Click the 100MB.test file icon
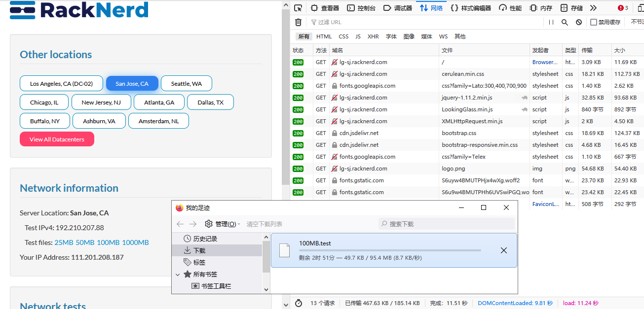Viewport: 644px width, 309px height. tap(284, 250)
